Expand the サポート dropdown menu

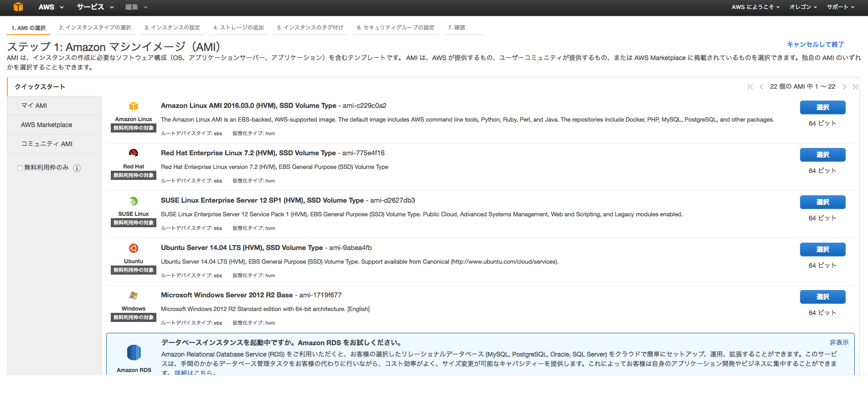coord(841,7)
